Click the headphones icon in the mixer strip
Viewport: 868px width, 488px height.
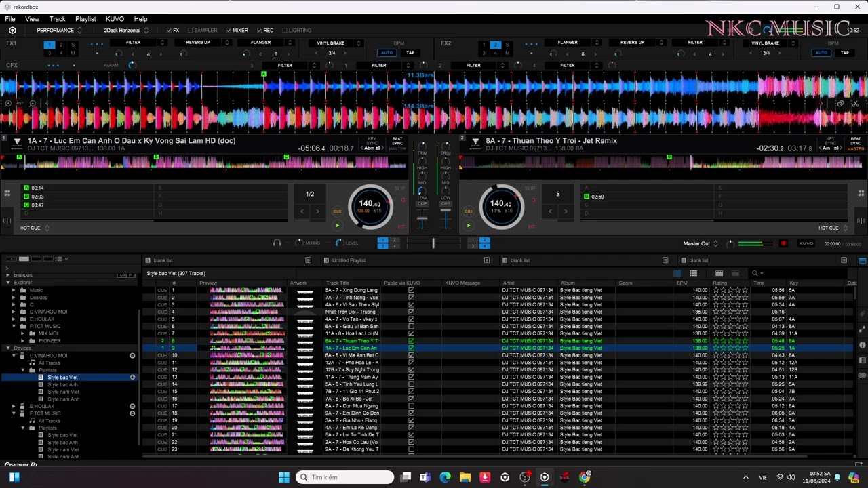[x=277, y=243]
